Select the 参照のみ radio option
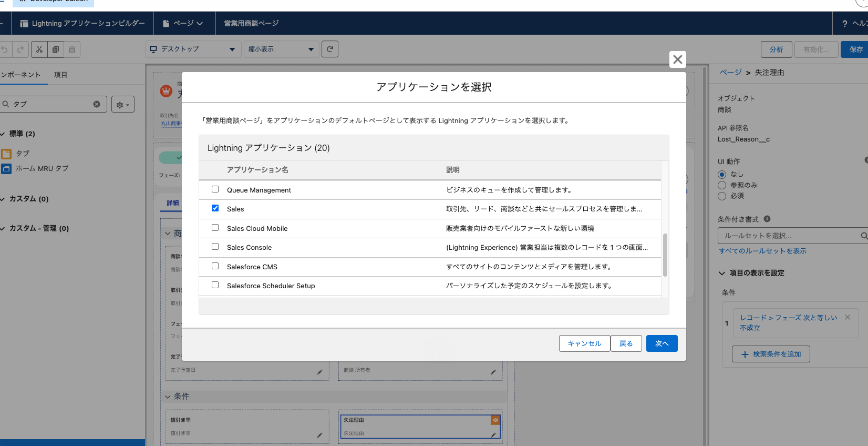 point(722,185)
